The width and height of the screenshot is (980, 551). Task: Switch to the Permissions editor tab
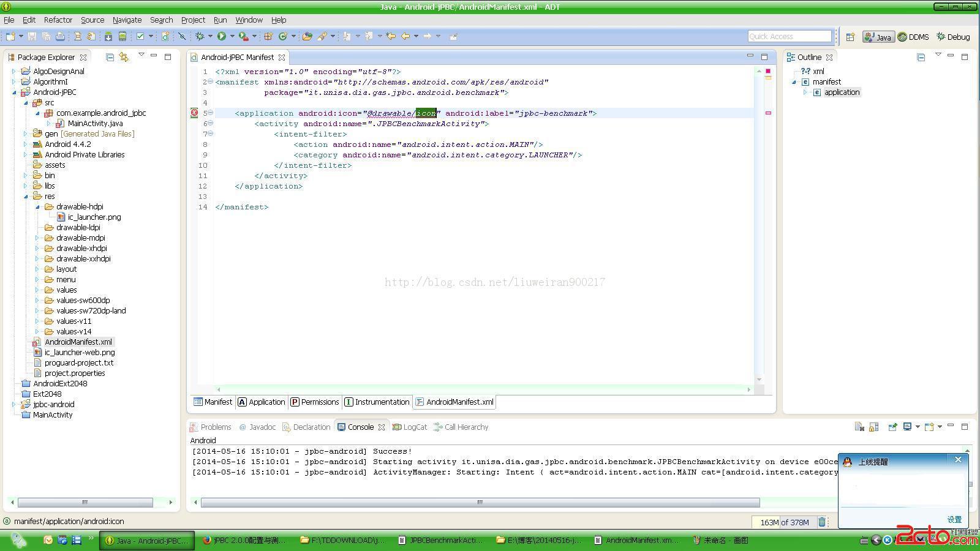315,402
